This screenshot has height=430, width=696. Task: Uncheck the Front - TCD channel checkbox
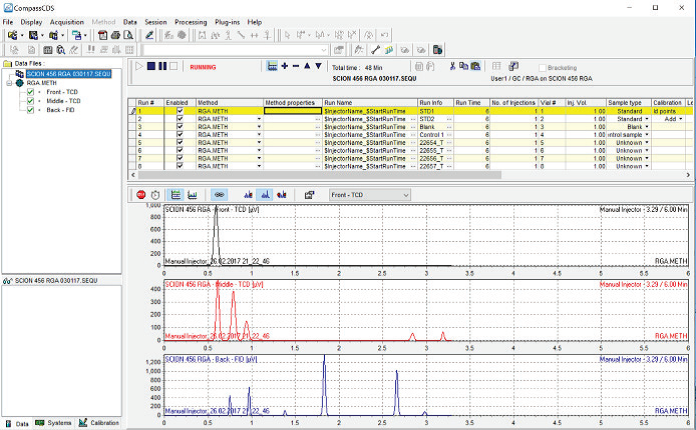32,92
